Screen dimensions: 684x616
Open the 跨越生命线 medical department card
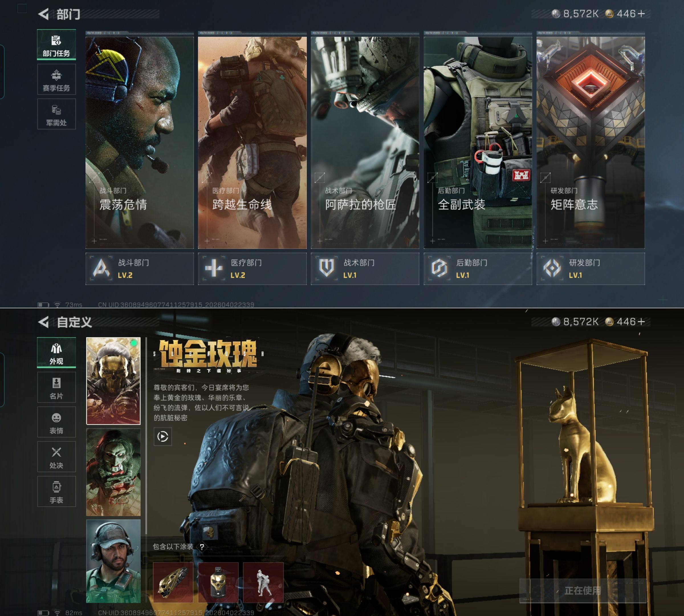[252, 142]
